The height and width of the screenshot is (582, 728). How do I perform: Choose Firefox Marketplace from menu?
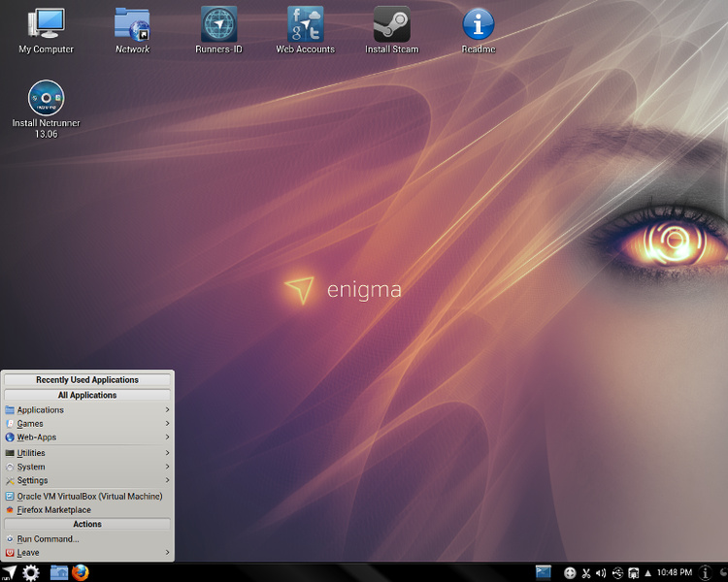(54, 509)
